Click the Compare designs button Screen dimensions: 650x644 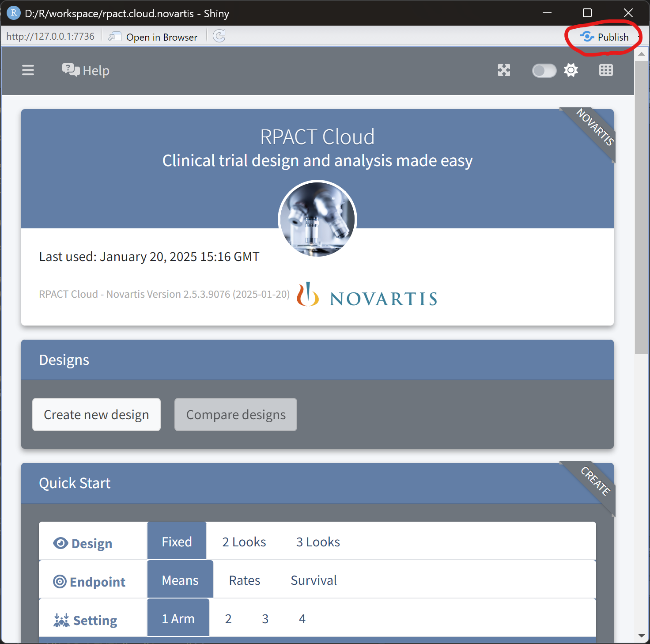pos(235,414)
